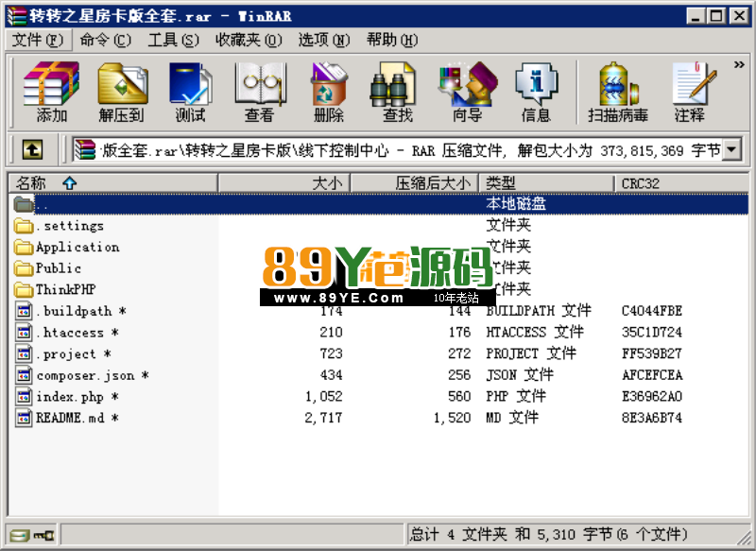This screenshot has height=551, width=756.
Task: Show archive 信息 (Info) icon
Action: point(536,83)
